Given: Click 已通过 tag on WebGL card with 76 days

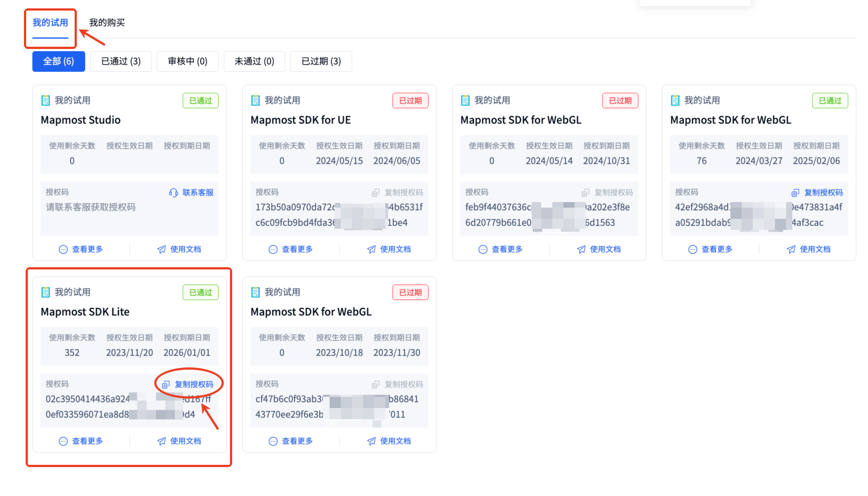Looking at the screenshot, I should [x=830, y=101].
